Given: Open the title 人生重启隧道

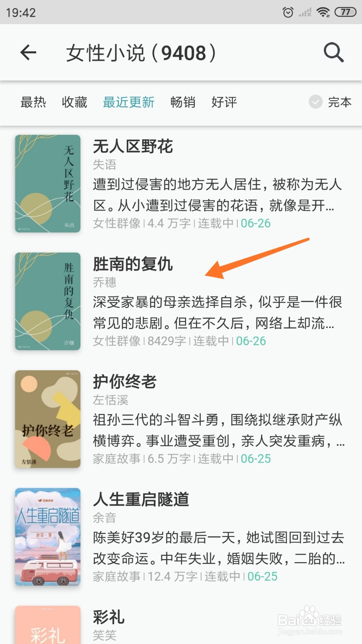Looking at the screenshot, I should [x=141, y=500].
